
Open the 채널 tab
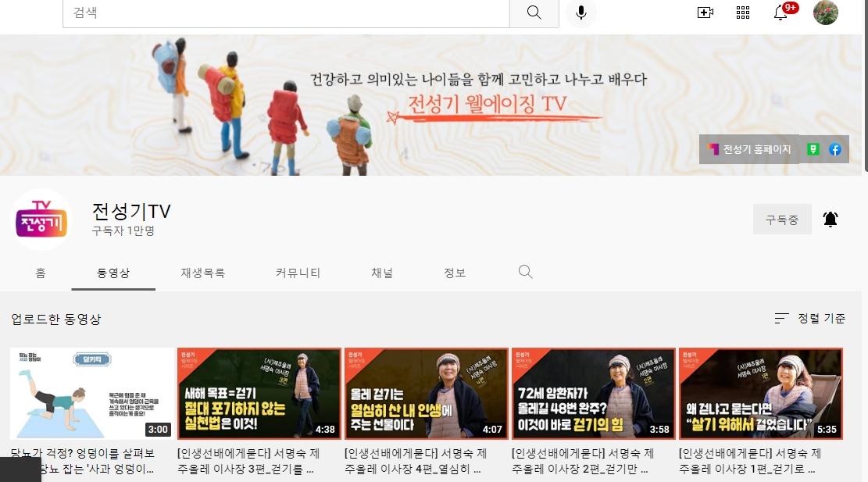click(382, 273)
